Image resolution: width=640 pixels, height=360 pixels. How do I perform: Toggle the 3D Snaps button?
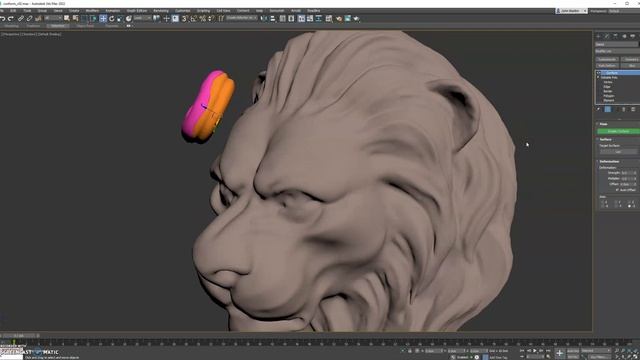(x=184, y=18)
